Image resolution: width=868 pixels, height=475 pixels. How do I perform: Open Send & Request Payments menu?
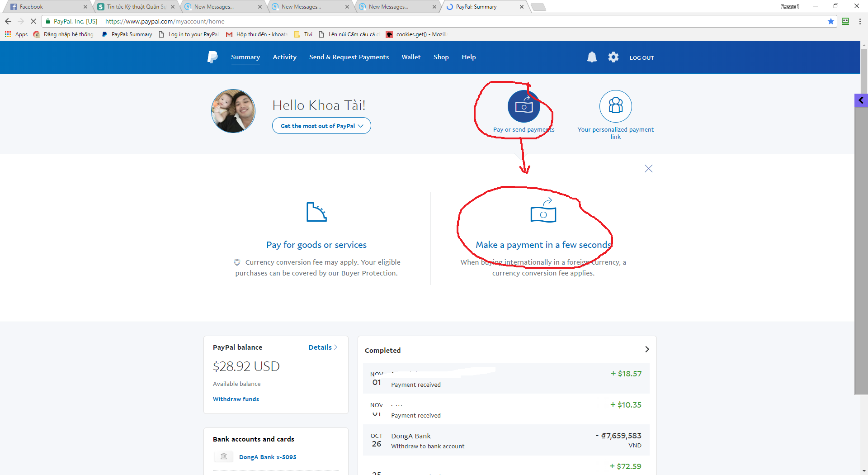(349, 57)
